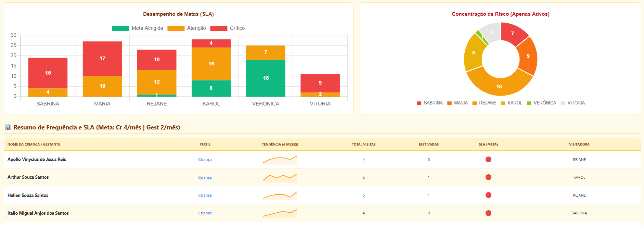Image resolution: width=644 pixels, height=225 pixels.
Task: Click the REJANE donut slice labeled 18
Action: (x=499, y=86)
